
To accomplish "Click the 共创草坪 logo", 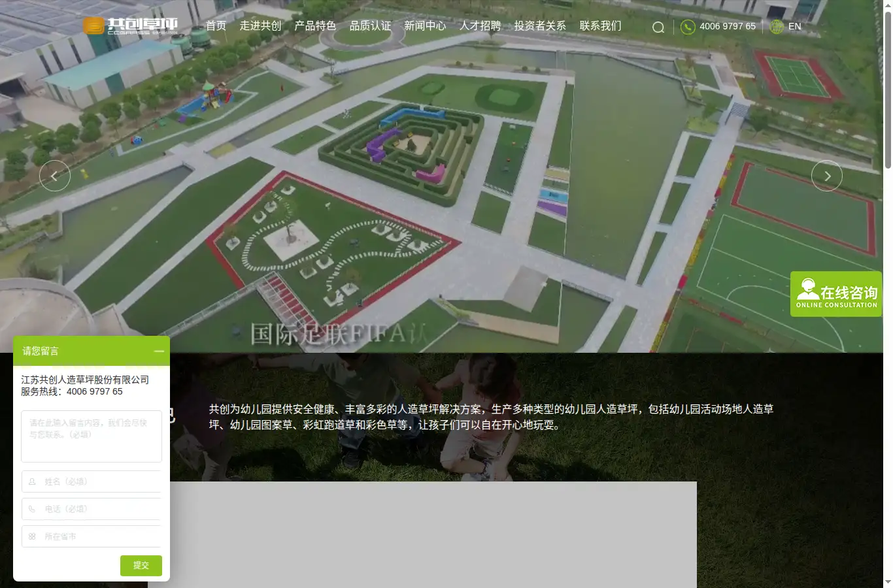I will pos(131,26).
